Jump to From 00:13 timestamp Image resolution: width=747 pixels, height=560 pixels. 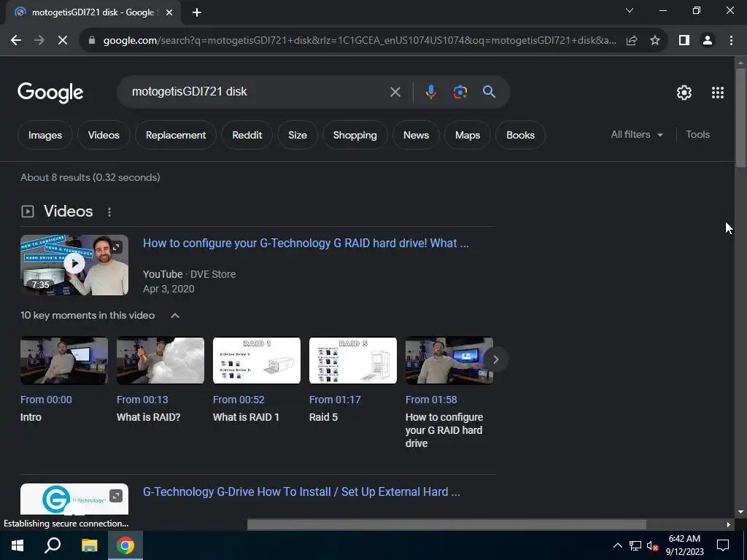tap(142, 400)
